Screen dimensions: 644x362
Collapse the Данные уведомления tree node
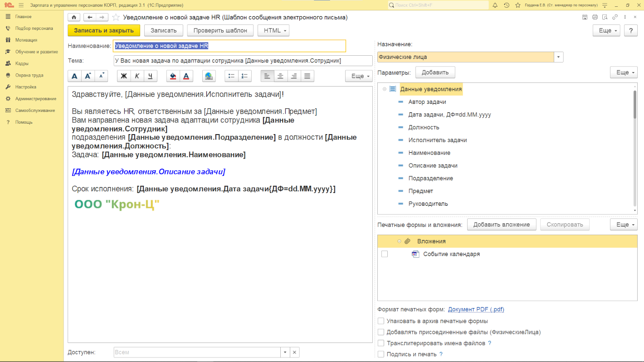point(385,89)
